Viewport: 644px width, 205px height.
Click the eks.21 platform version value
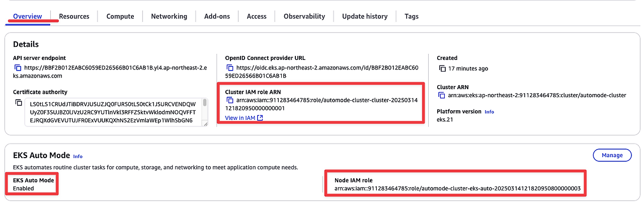[445, 120]
